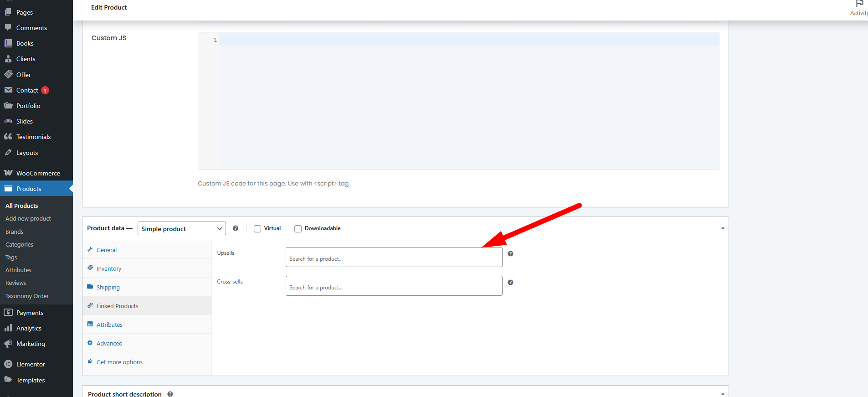Viewport: 868px width, 397px height.
Task: Click the help icon by Product short description
Action: click(x=170, y=394)
